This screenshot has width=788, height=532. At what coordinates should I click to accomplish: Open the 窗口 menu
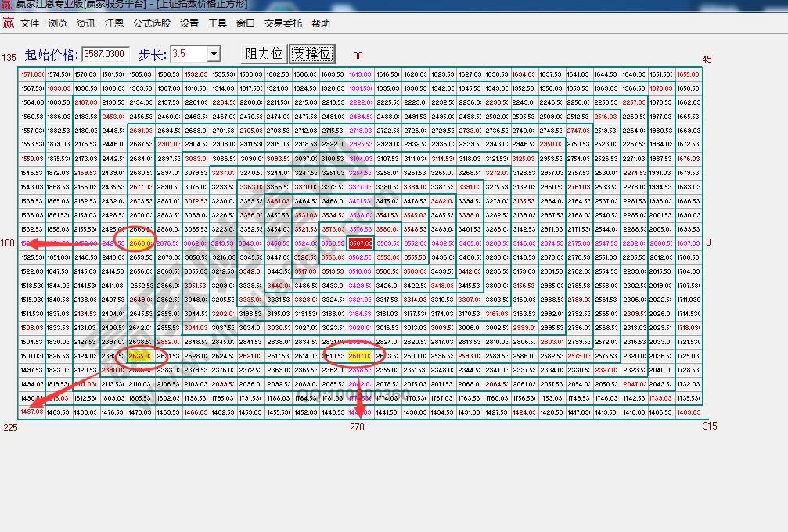[246, 23]
